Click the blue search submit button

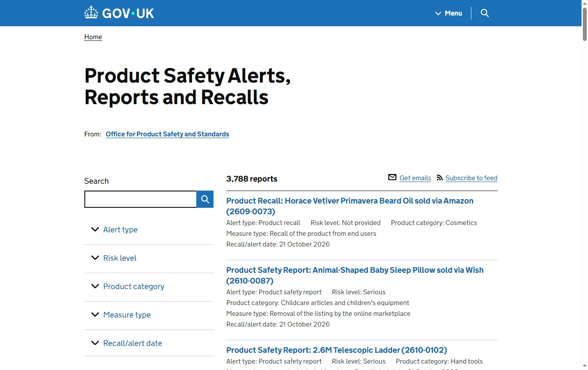pyautogui.click(x=205, y=199)
